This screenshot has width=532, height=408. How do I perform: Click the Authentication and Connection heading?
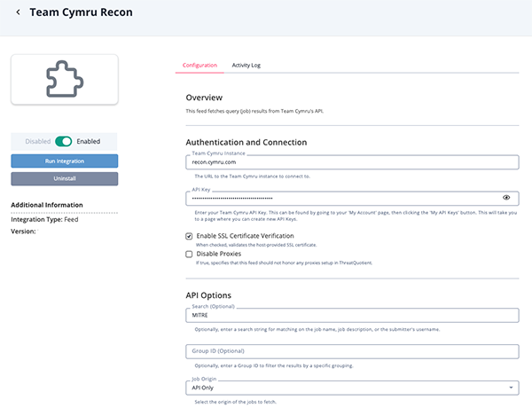pyautogui.click(x=246, y=142)
